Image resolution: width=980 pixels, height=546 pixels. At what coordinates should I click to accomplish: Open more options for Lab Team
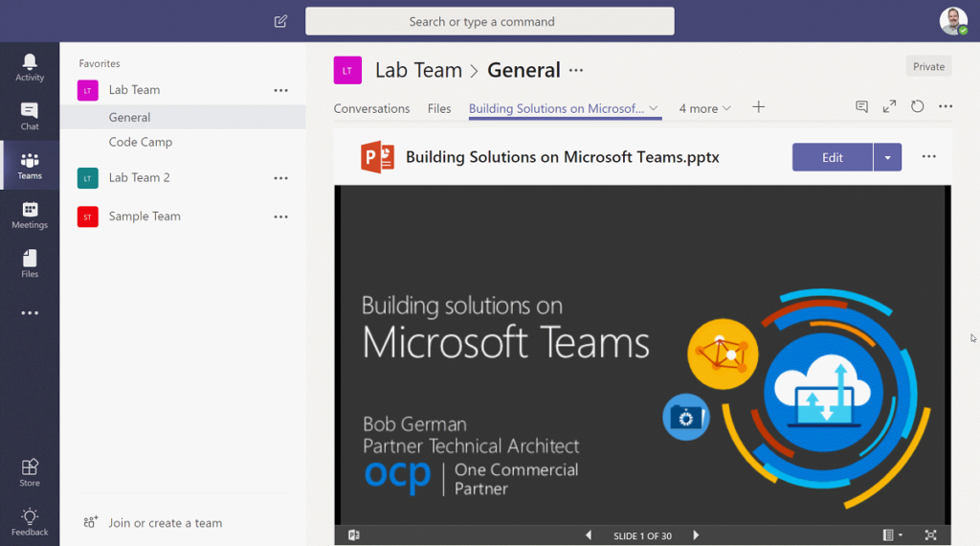(x=281, y=91)
